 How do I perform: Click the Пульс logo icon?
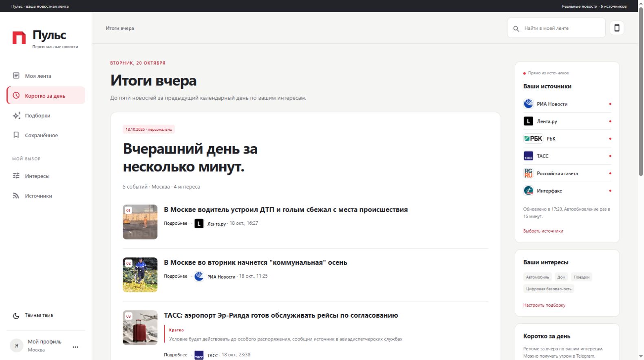point(19,37)
